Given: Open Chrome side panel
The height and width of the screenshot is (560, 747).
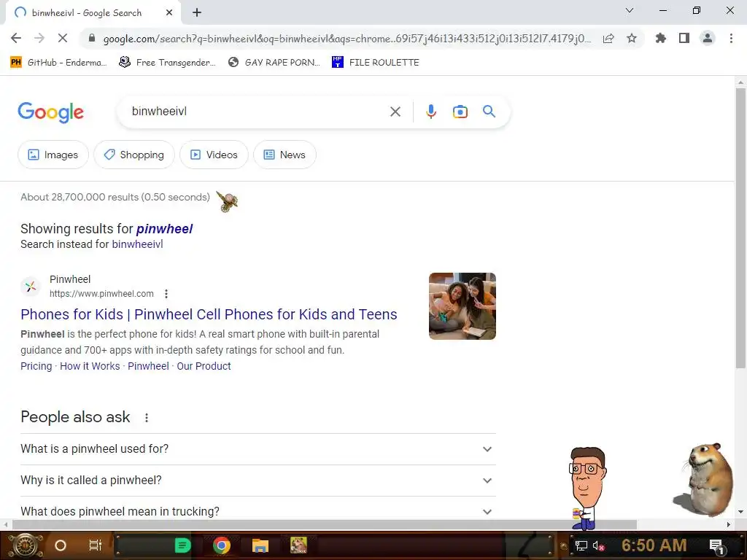Looking at the screenshot, I should pos(684,38).
